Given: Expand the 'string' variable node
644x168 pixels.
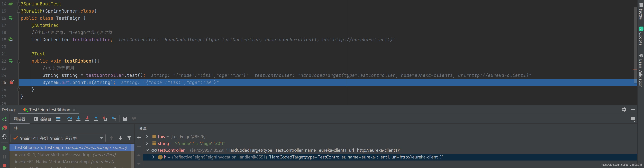Looking at the screenshot, I should pos(147,144).
